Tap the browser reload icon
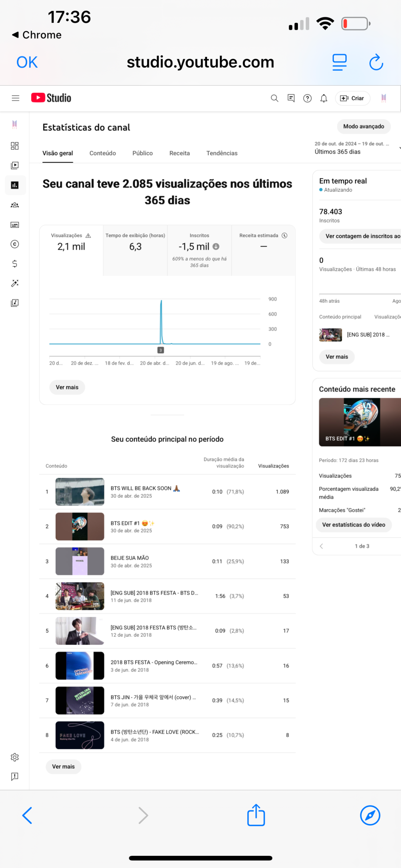The image size is (401, 868). (376, 62)
